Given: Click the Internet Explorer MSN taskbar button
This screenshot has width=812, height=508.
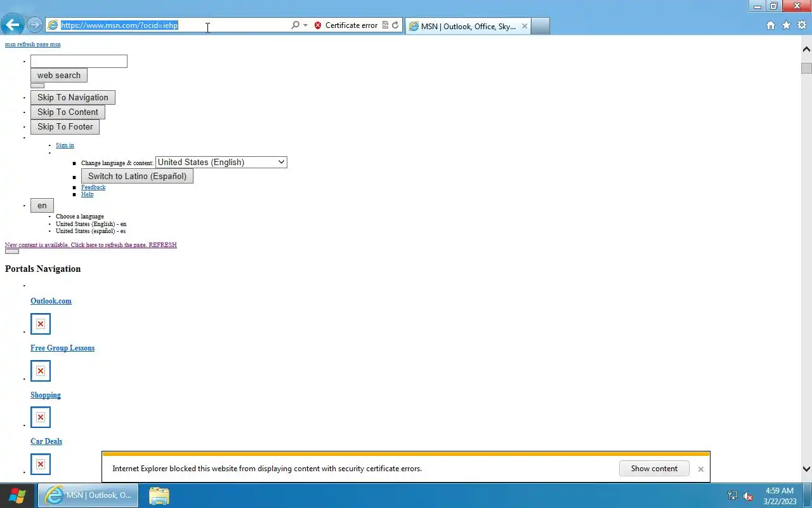Looking at the screenshot, I should [88, 495].
